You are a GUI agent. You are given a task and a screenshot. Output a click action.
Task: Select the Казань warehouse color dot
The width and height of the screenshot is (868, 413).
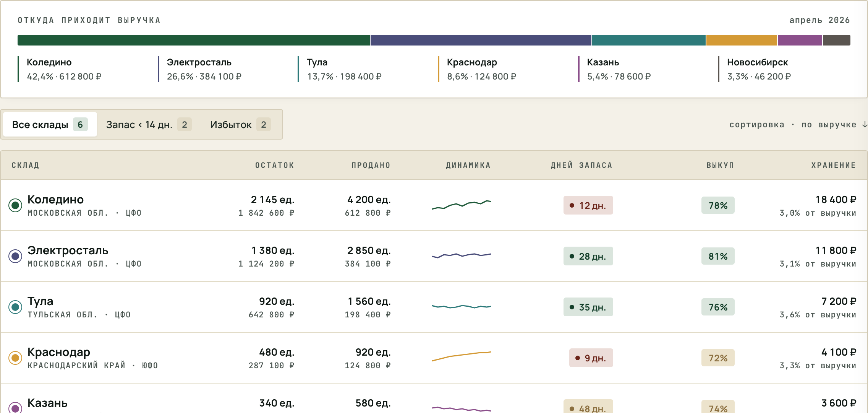pos(15,408)
